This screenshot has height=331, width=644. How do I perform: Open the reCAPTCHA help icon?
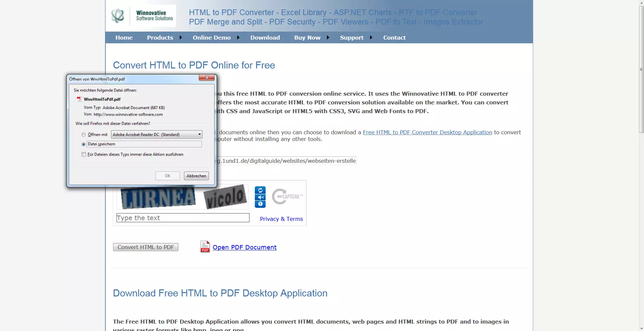pos(260,204)
